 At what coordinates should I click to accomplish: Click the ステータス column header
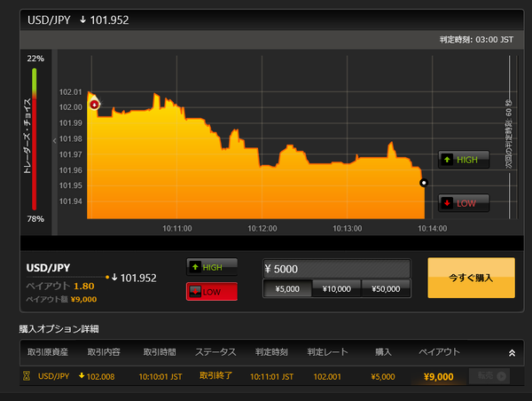click(x=215, y=352)
